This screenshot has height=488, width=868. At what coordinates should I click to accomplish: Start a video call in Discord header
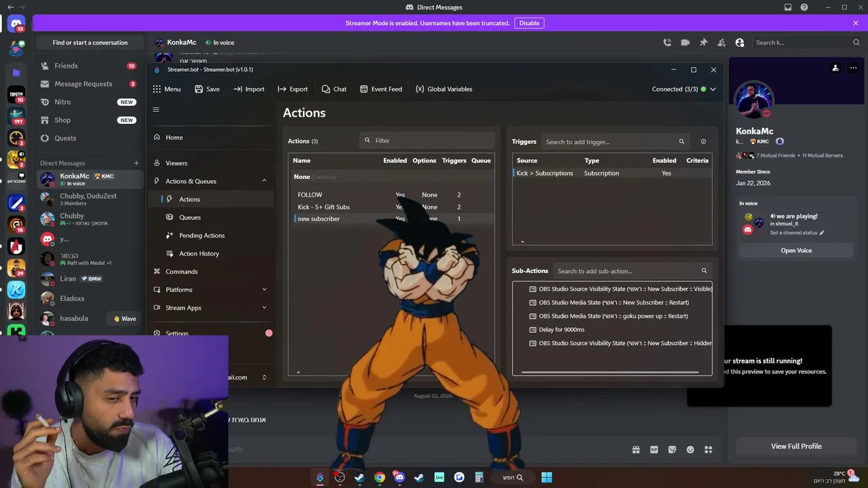685,43
